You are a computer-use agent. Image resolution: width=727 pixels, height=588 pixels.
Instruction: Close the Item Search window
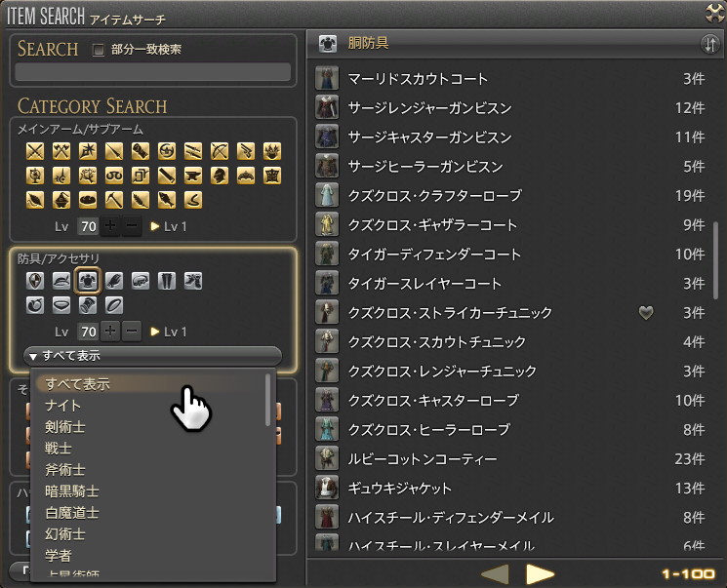714,13
